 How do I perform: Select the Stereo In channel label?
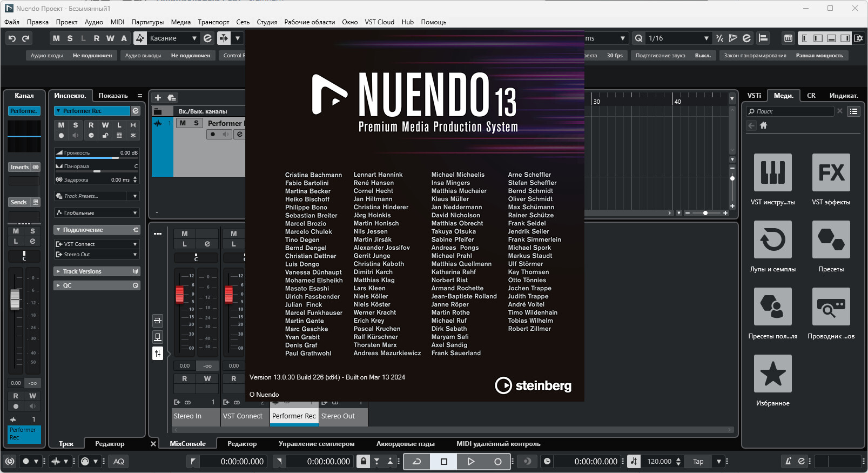(196, 416)
